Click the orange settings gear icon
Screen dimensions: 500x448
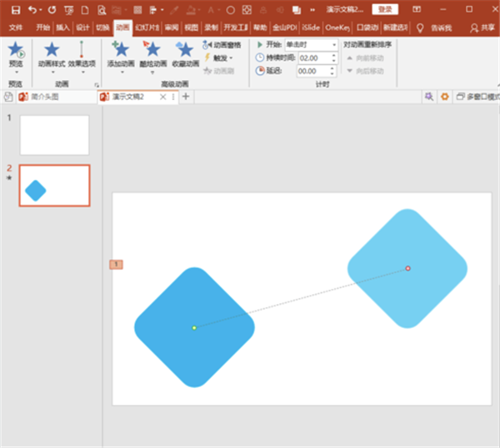pyautogui.click(x=444, y=97)
